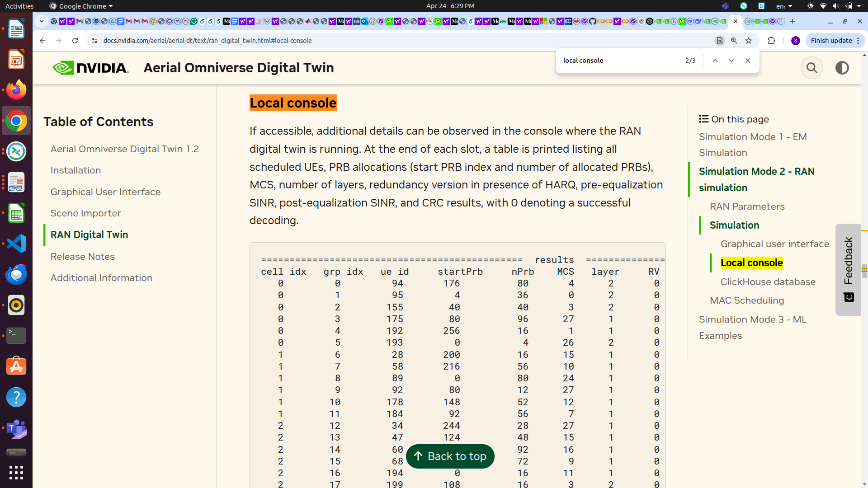Open the tab search dropdown arrow
The height and width of the screenshot is (488, 868).
coord(41,21)
